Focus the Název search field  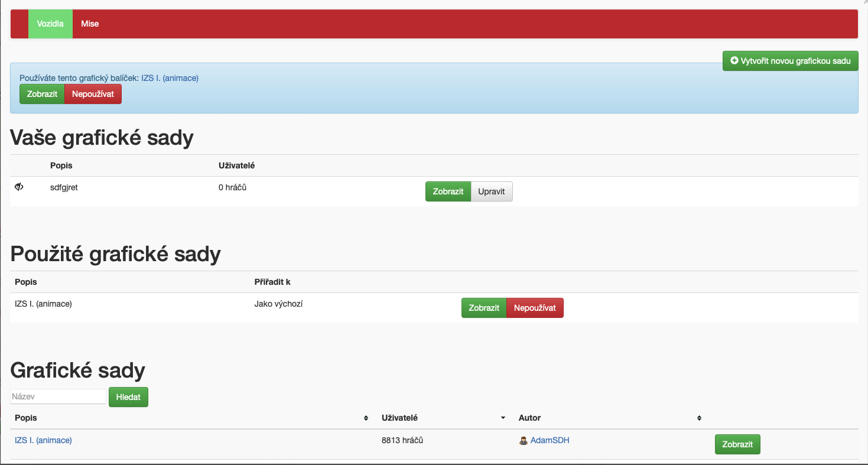coord(58,396)
